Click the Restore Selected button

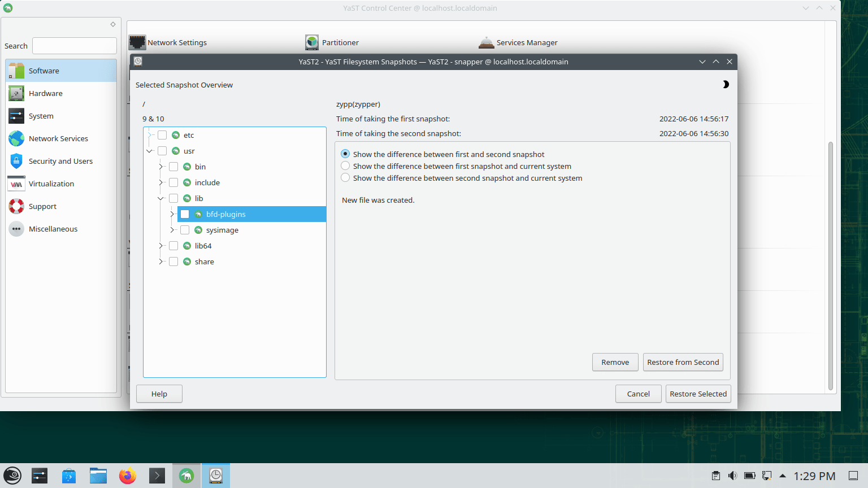[698, 394]
